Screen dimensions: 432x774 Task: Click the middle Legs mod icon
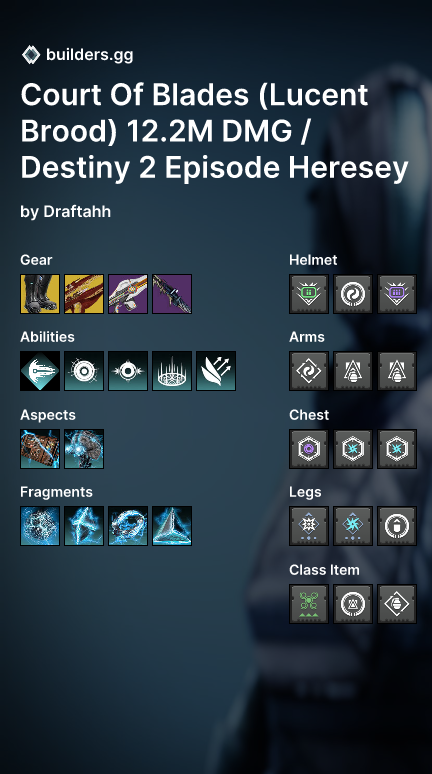[353, 526]
